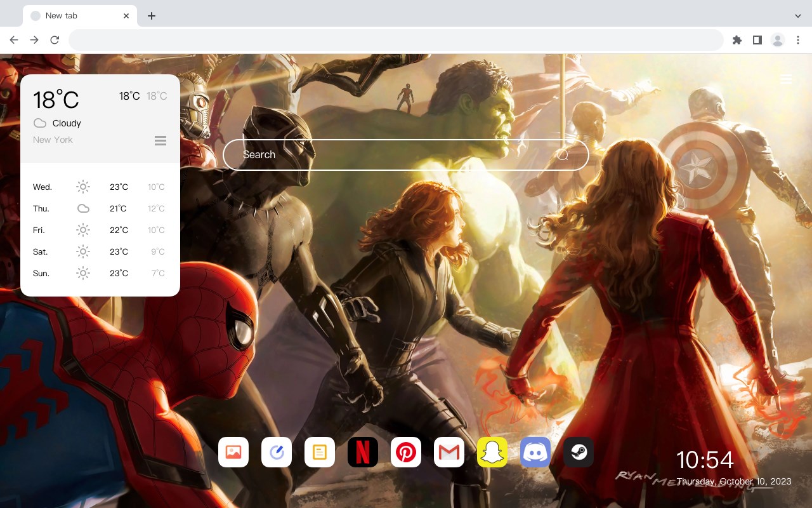Click Thursday's cloud forecast icon

[83, 208]
